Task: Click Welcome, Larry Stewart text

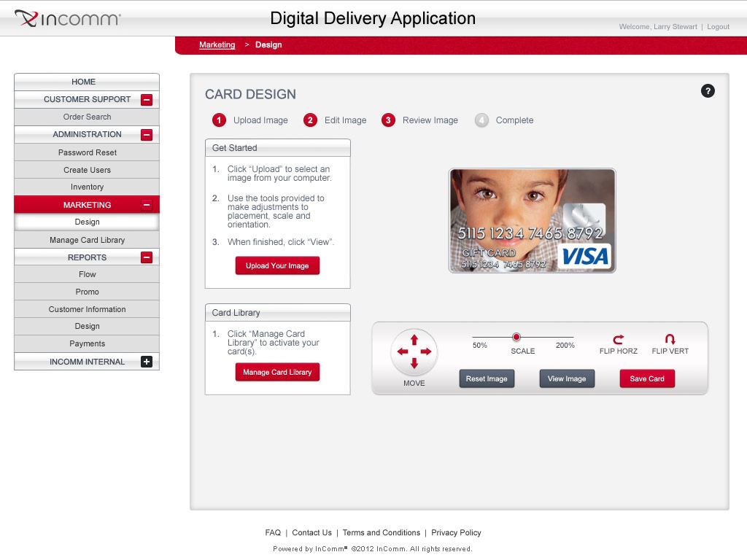Action: (658, 27)
